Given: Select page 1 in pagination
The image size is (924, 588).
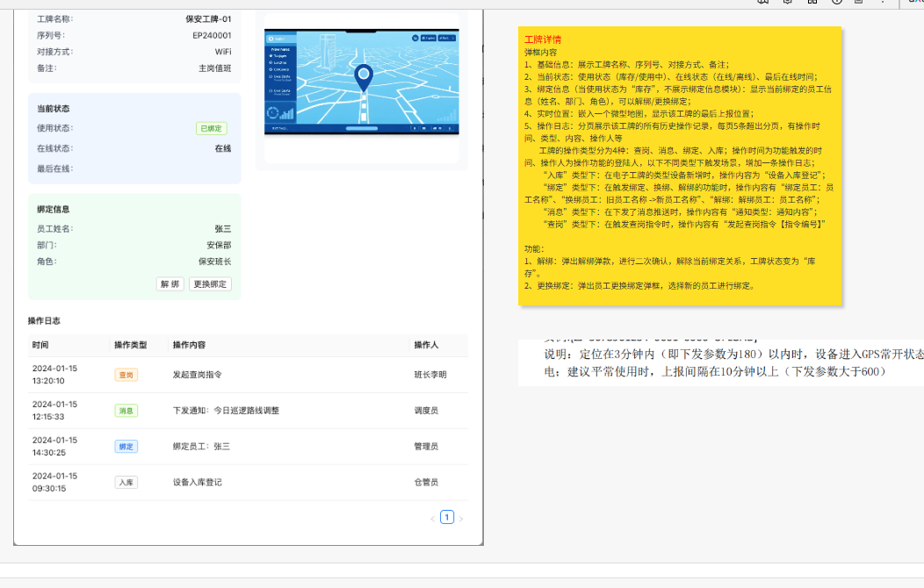Looking at the screenshot, I should coord(447,518).
